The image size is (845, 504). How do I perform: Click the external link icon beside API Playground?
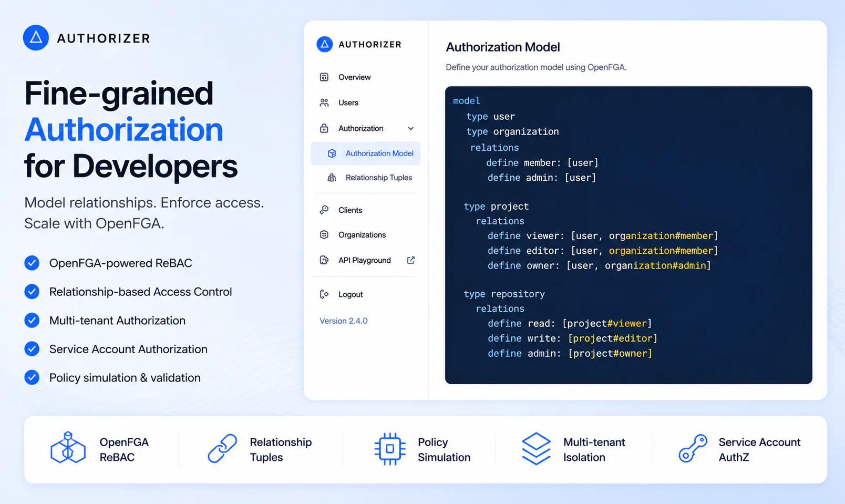point(411,260)
